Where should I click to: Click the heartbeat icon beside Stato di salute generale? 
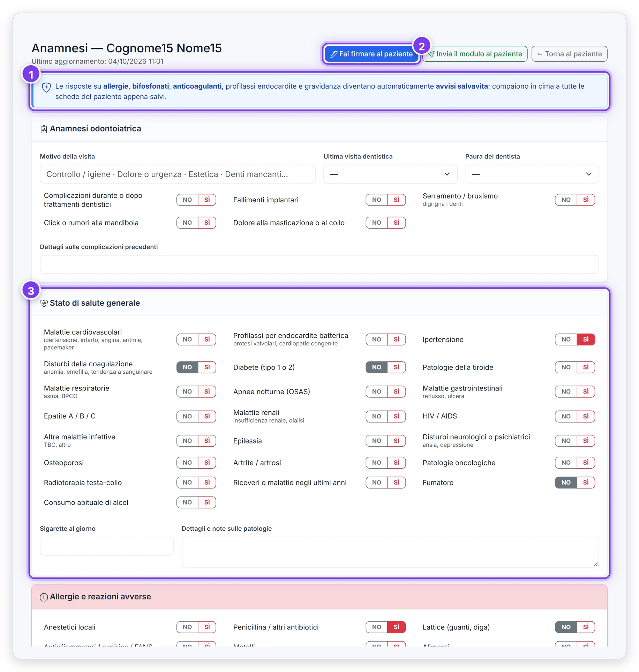click(44, 303)
